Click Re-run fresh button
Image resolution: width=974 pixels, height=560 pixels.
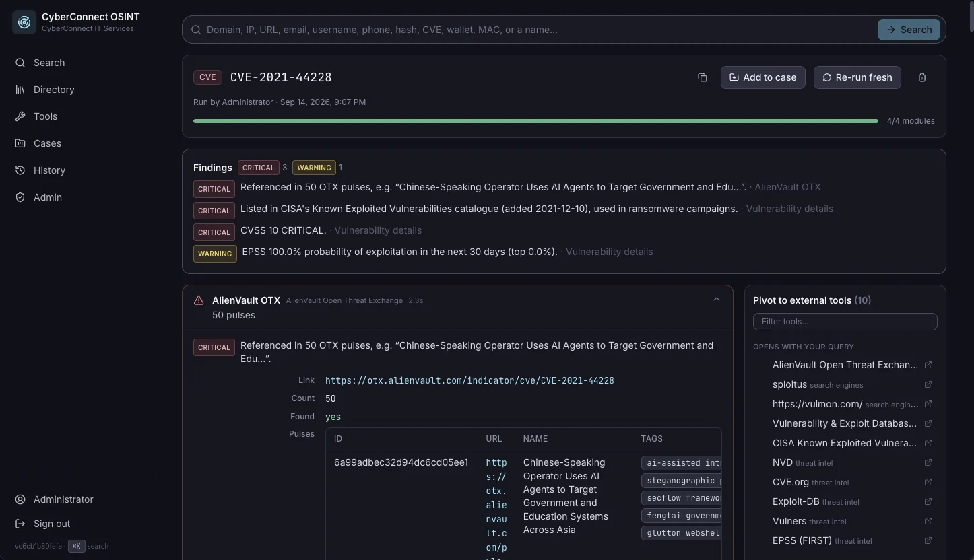857,77
